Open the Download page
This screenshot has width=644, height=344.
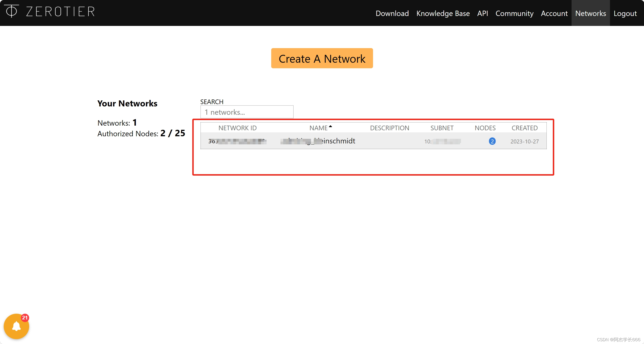392,13
